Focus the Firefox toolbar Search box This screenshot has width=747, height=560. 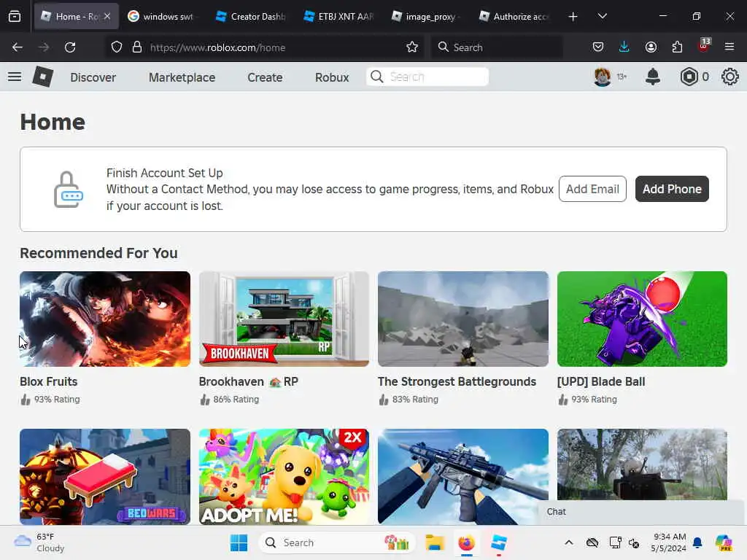[498, 47]
